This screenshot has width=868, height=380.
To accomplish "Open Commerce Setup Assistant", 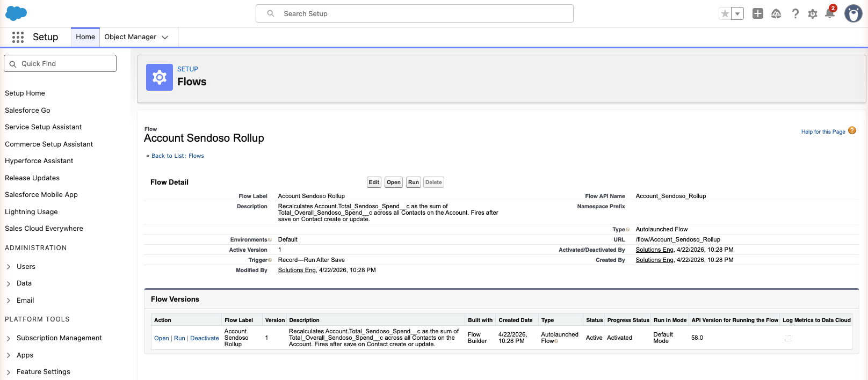I will 49,144.
